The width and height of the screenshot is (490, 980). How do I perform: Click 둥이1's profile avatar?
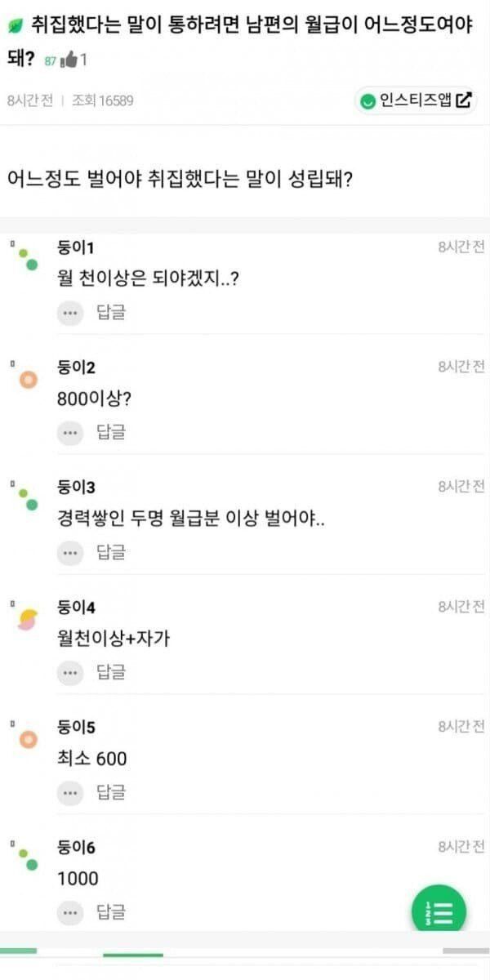pyautogui.click(x=29, y=258)
